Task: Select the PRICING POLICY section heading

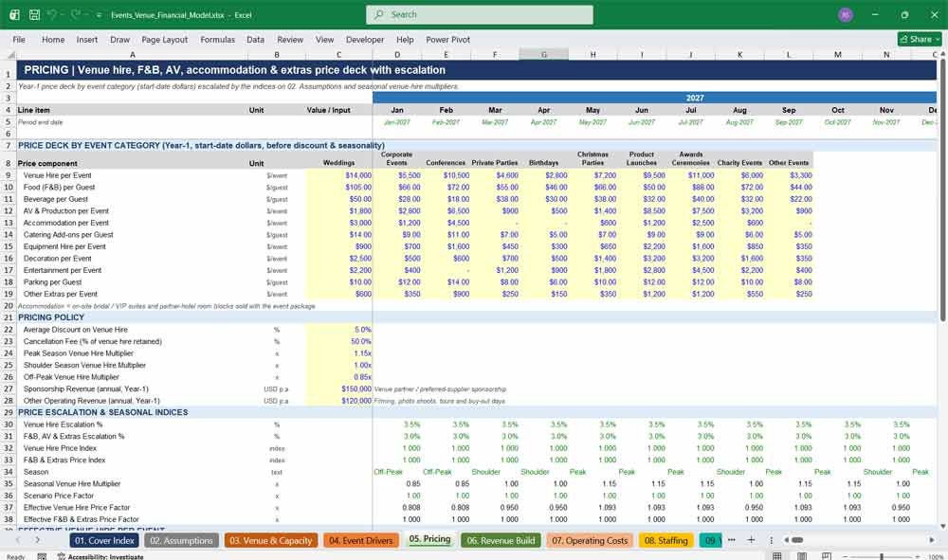Action: 51,317
